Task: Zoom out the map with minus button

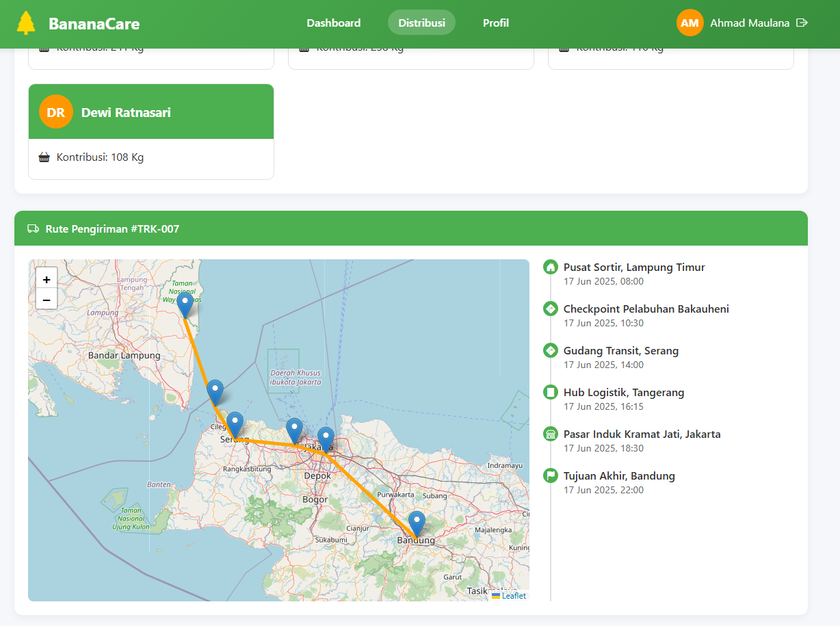Action: (47, 299)
